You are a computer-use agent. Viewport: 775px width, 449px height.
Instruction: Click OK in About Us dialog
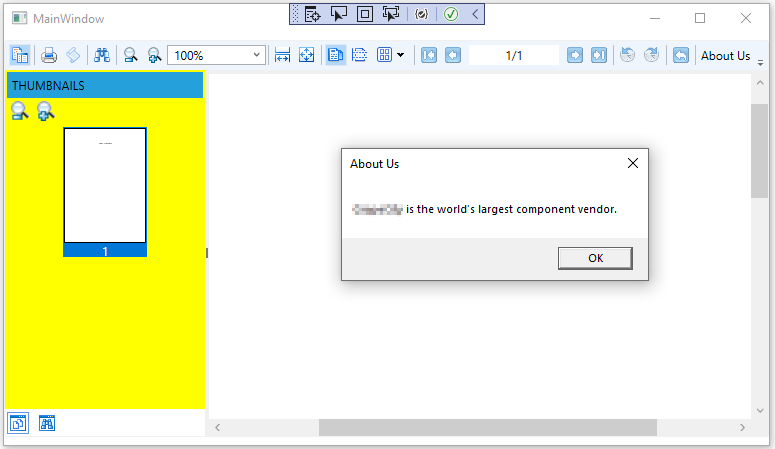pyautogui.click(x=595, y=258)
